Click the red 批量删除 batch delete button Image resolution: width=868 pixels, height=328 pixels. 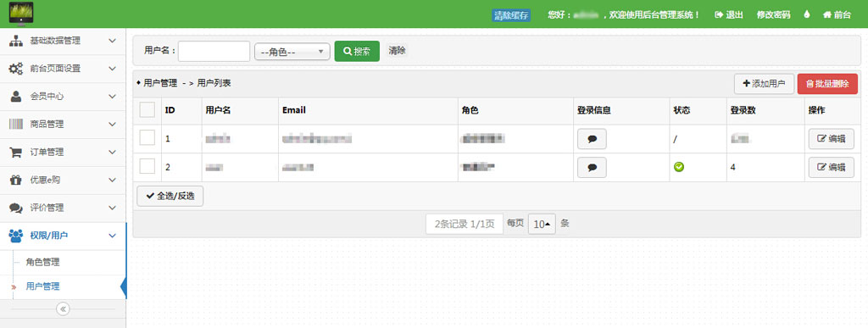(827, 84)
